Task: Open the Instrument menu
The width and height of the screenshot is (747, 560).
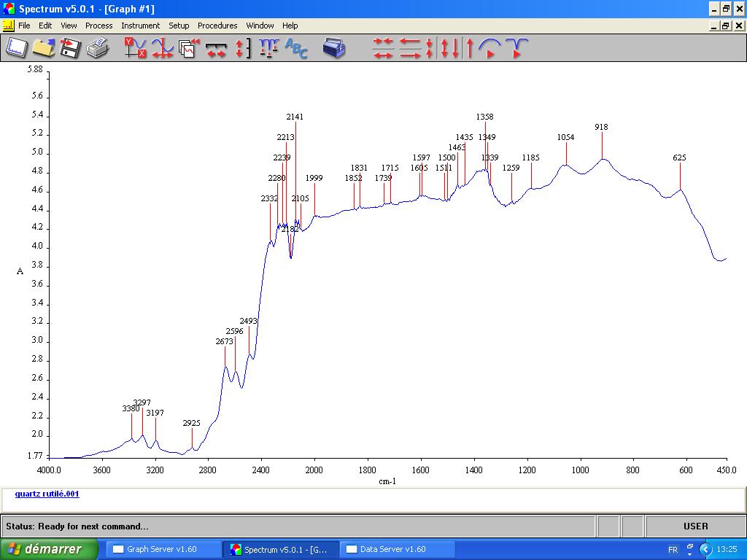Action: [140, 26]
